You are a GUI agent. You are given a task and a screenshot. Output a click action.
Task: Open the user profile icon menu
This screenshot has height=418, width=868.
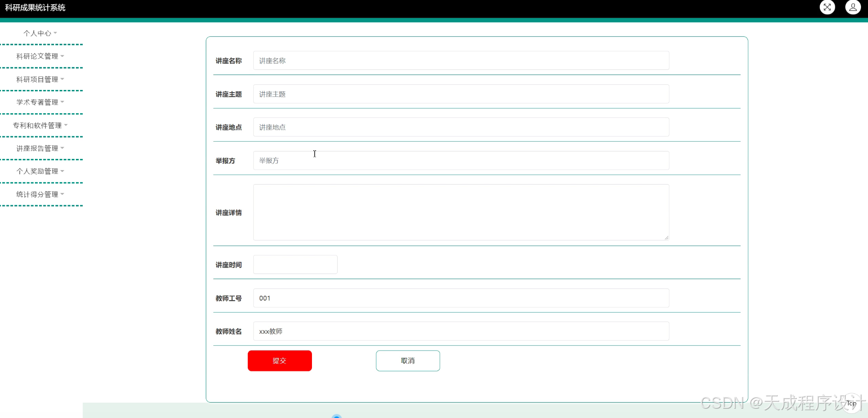[x=853, y=7]
